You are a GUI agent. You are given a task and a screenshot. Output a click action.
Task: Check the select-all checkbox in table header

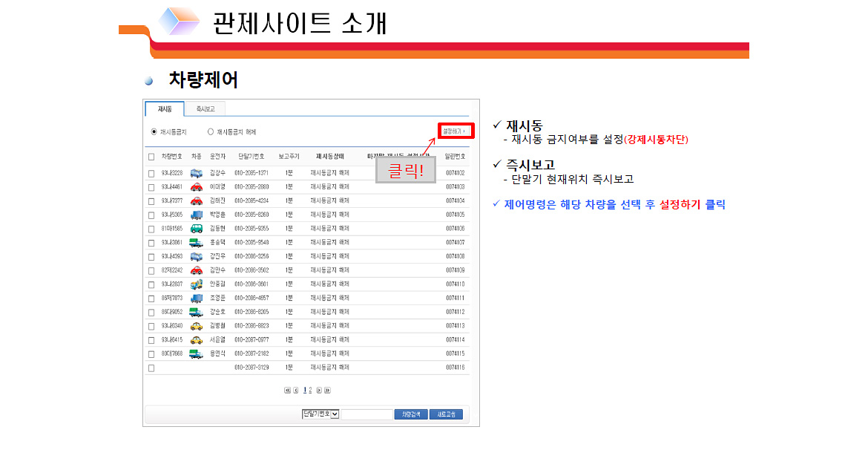coord(151,157)
